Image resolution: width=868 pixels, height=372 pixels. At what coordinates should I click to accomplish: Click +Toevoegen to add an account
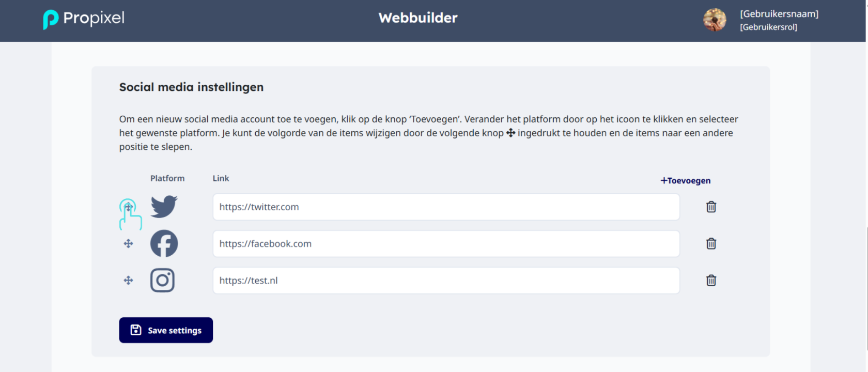[x=686, y=180]
